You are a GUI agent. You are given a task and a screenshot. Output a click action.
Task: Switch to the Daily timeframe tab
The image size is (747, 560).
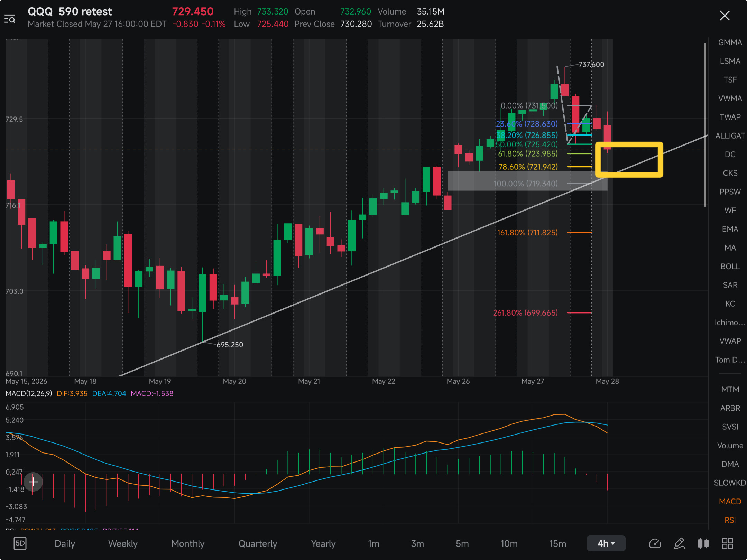pos(65,543)
